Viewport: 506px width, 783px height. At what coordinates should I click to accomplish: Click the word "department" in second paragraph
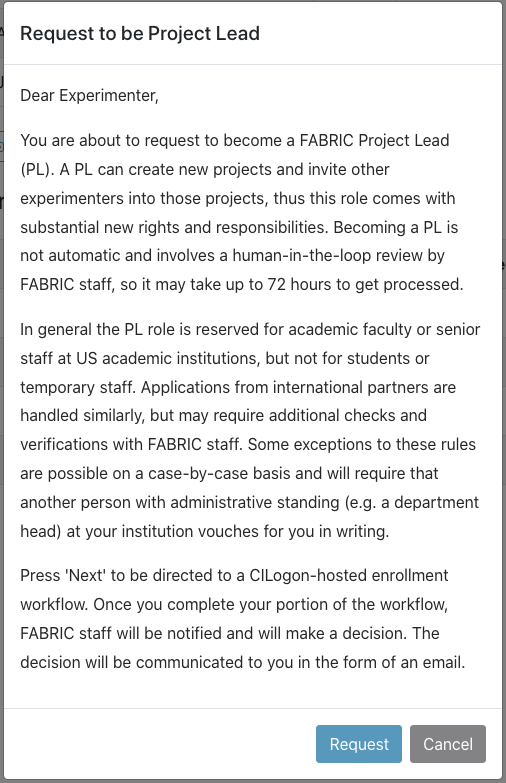tap(437, 502)
